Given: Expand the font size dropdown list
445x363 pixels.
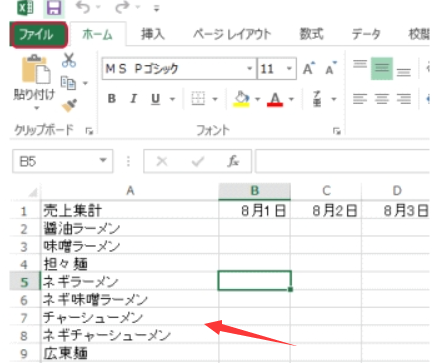Looking at the screenshot, I should (x=289, y=69).
